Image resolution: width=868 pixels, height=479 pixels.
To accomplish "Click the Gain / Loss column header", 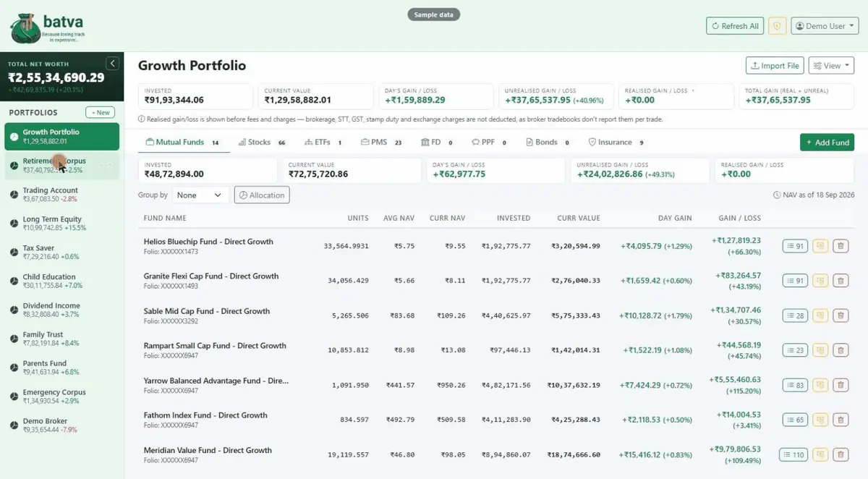I will click(739, 218).
